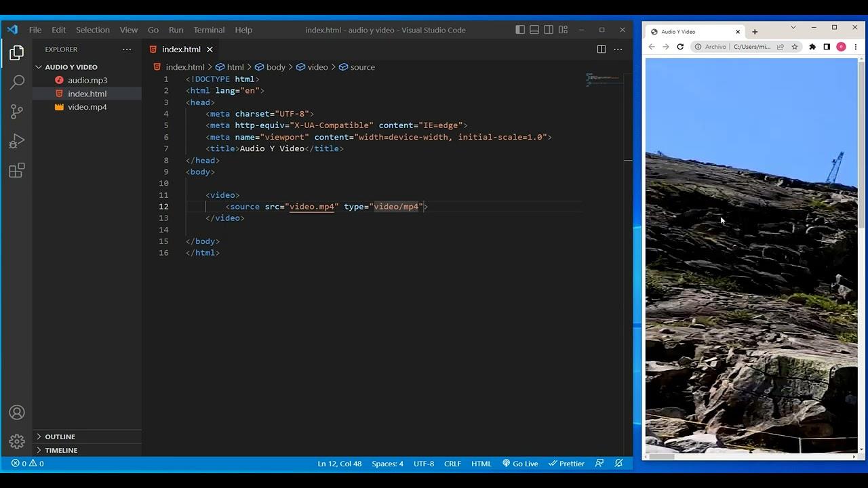Bookmark this page with star icon
Viewport: 868px width, 488px height.
tap(794, 47)
